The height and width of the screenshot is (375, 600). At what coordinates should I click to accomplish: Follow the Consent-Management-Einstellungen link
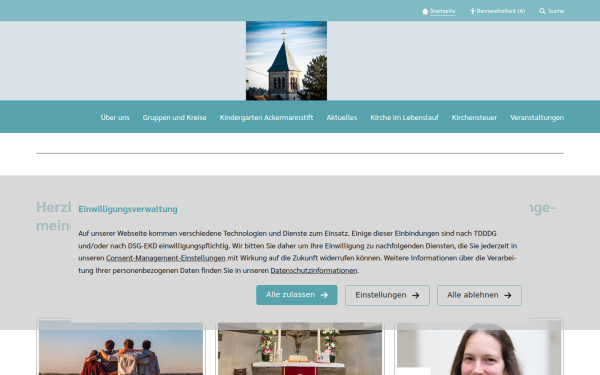click(166, 258)
